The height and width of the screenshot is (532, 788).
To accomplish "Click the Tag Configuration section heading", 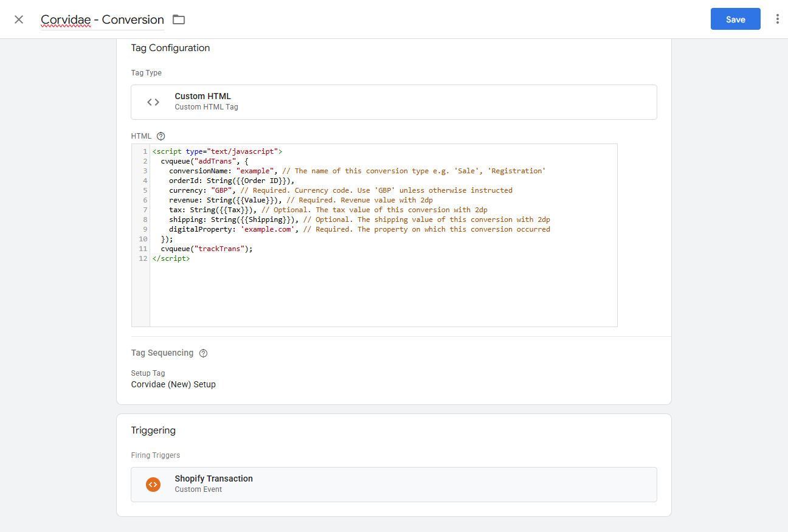I will click(x=170, y=48).
